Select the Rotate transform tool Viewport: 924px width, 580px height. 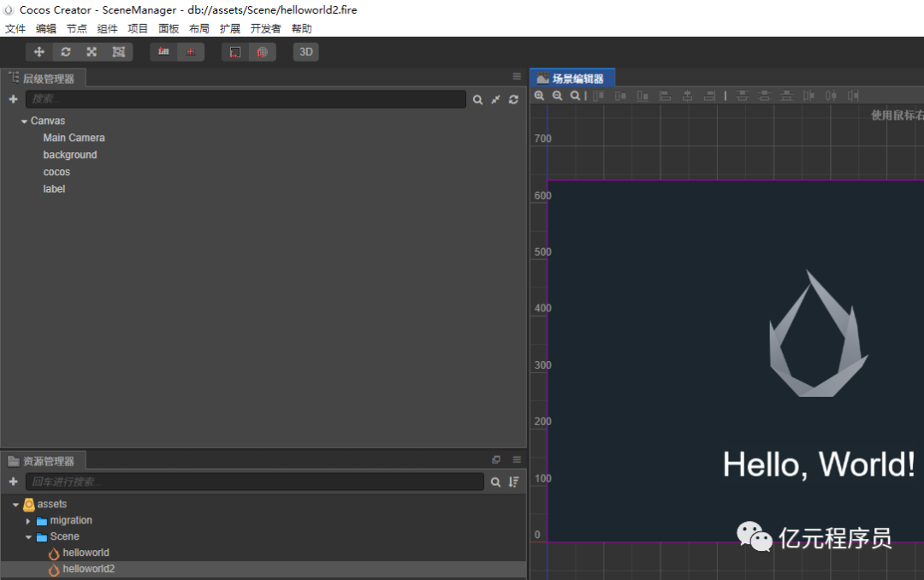click(x=65, y=52)
